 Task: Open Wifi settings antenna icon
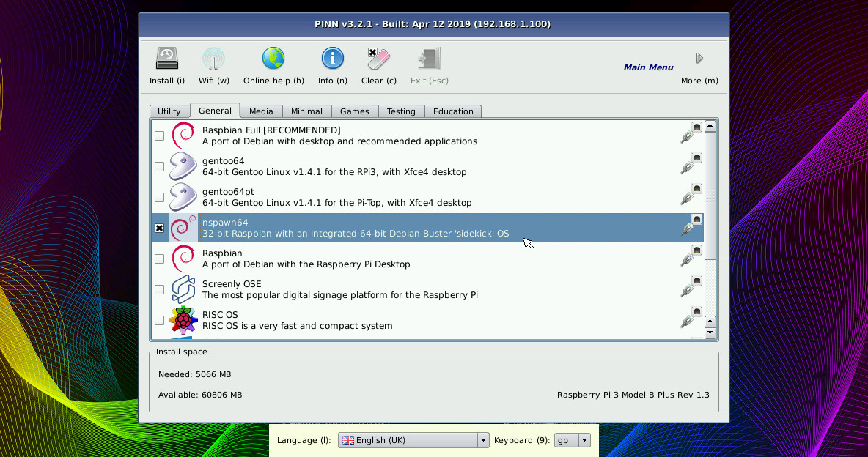pyautogui.click(x=213, y=59)
